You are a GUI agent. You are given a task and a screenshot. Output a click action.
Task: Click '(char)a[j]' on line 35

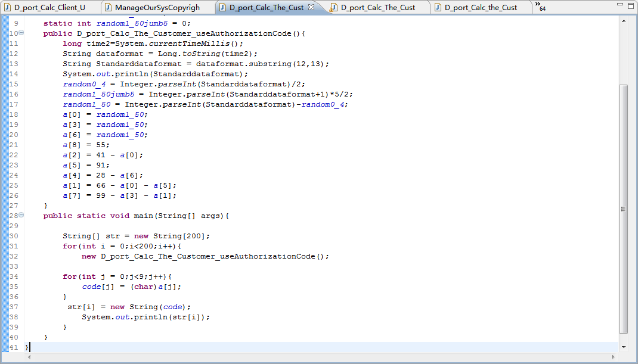coord(154,287)
